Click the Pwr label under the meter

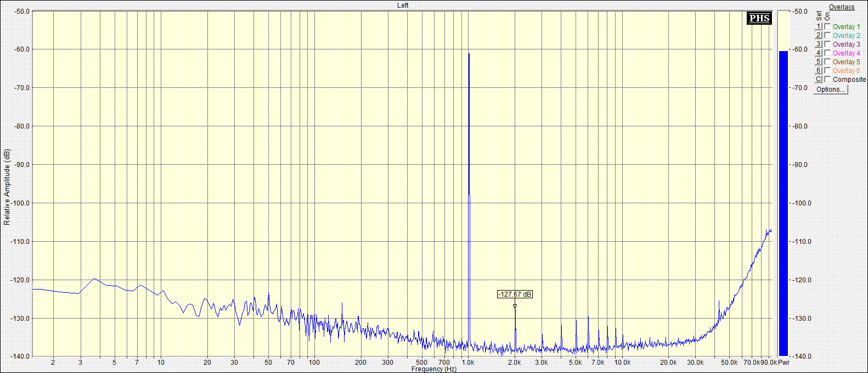pyautogui.click(x=784, y=363)
